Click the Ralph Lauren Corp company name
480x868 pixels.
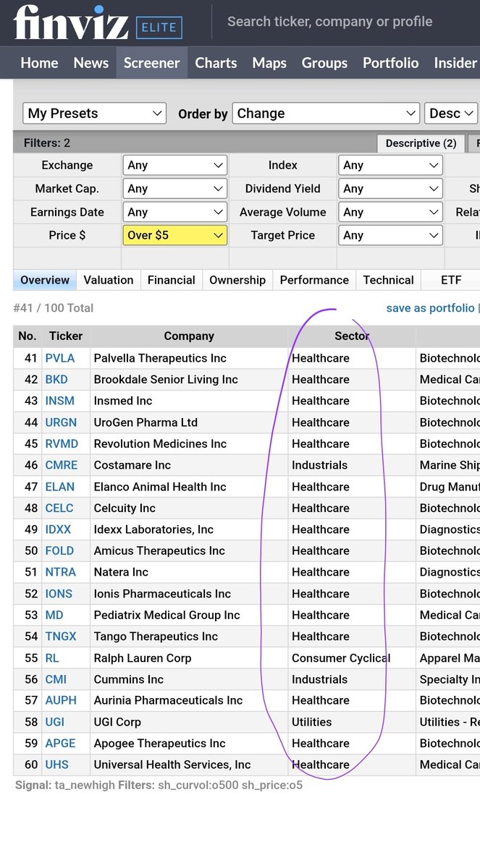[143, 658]
